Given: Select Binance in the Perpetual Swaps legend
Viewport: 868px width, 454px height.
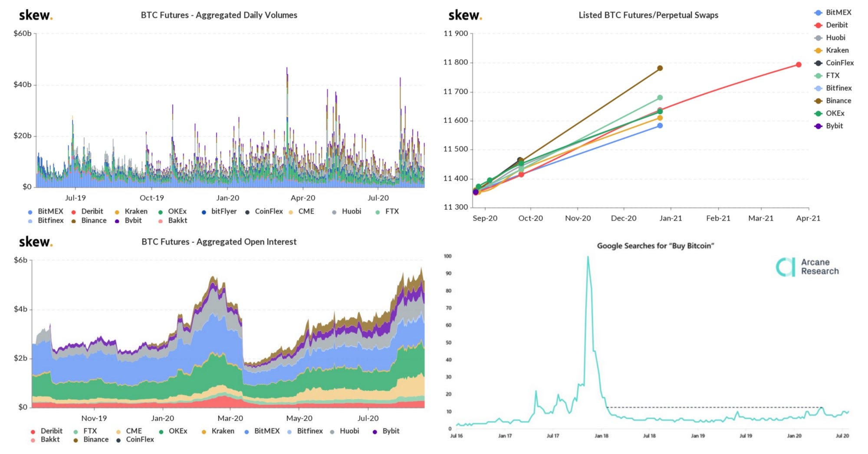Looking at the screenshot, I should [833, 101].
